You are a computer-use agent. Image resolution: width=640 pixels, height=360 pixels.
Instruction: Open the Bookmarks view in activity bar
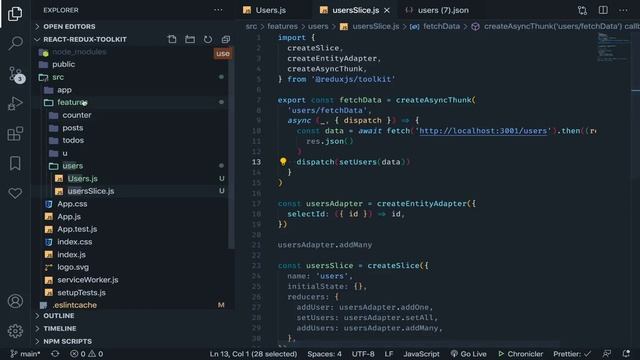click(15, 163)
